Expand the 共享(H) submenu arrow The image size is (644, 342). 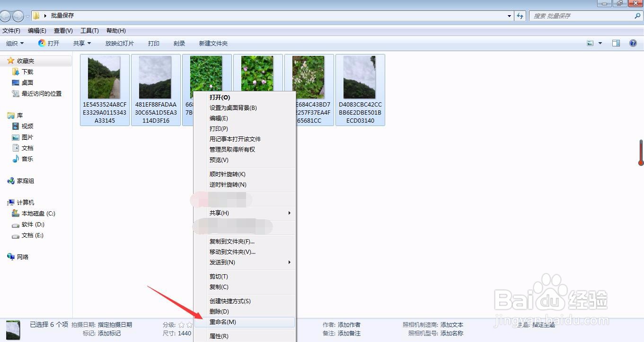click(289, 213)
